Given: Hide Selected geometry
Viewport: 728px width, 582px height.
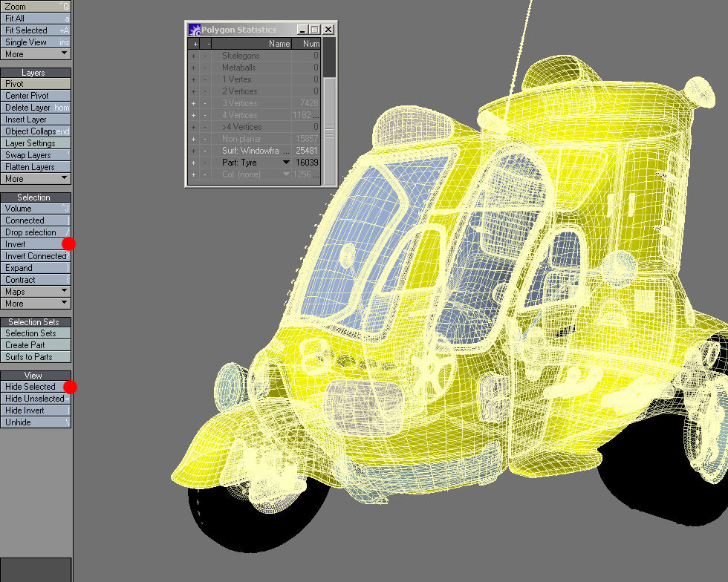Looking at the screenshot, I should (x=36, y=386).
